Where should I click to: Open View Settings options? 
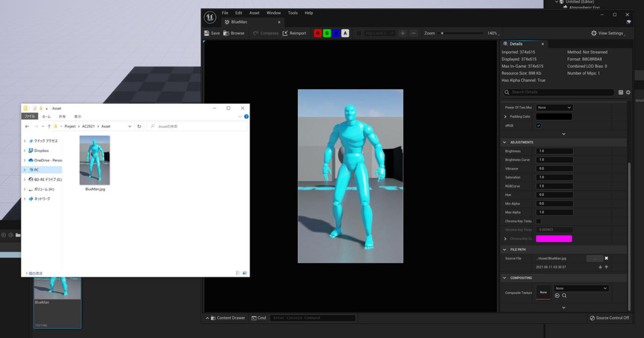coord(607,33)
